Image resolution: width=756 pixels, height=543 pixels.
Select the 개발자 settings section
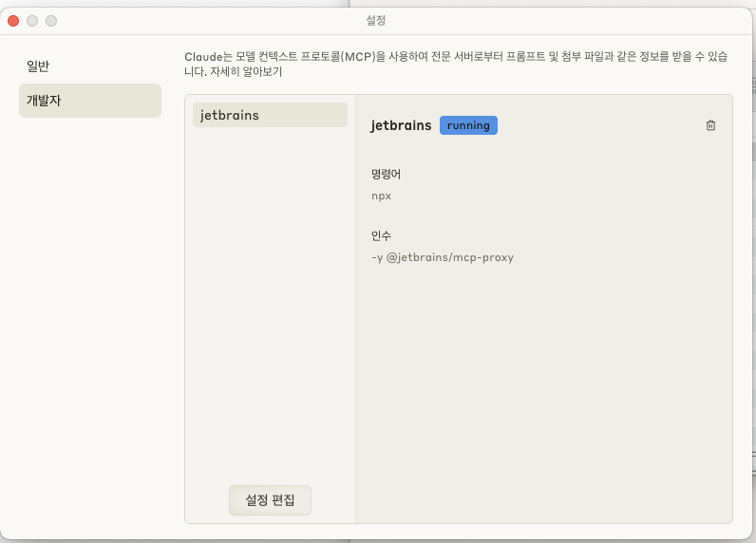coord(90,101)
